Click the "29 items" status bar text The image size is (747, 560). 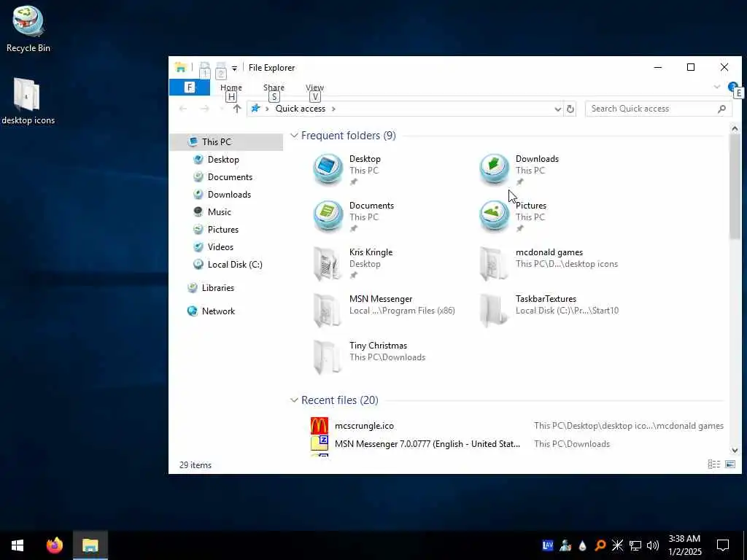(196, 465)
